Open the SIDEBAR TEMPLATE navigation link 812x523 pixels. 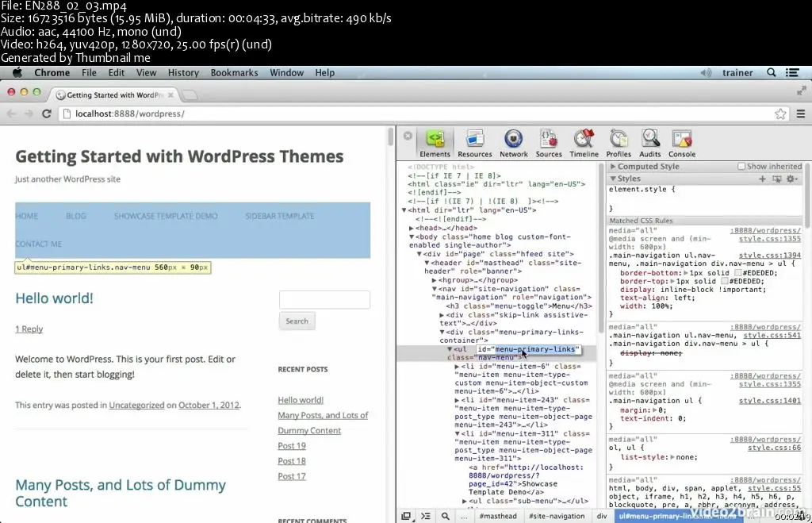tap(280, 216)
